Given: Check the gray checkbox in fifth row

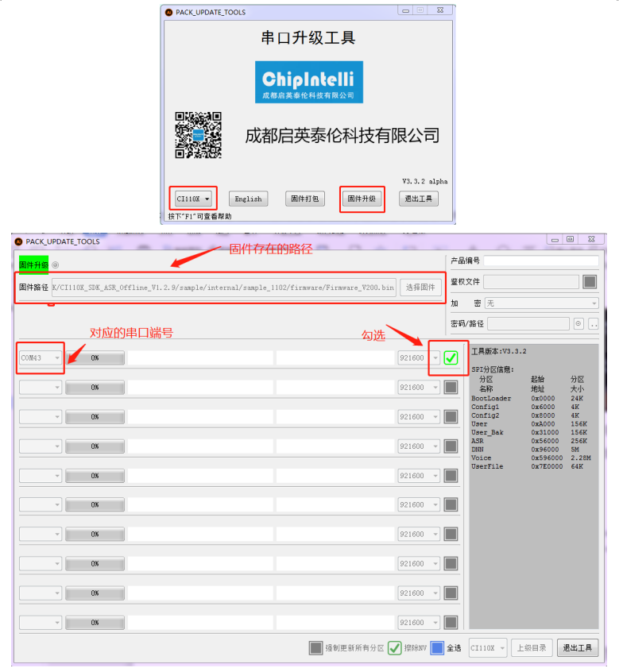Looking at the screenshot, I should (451, 476).
